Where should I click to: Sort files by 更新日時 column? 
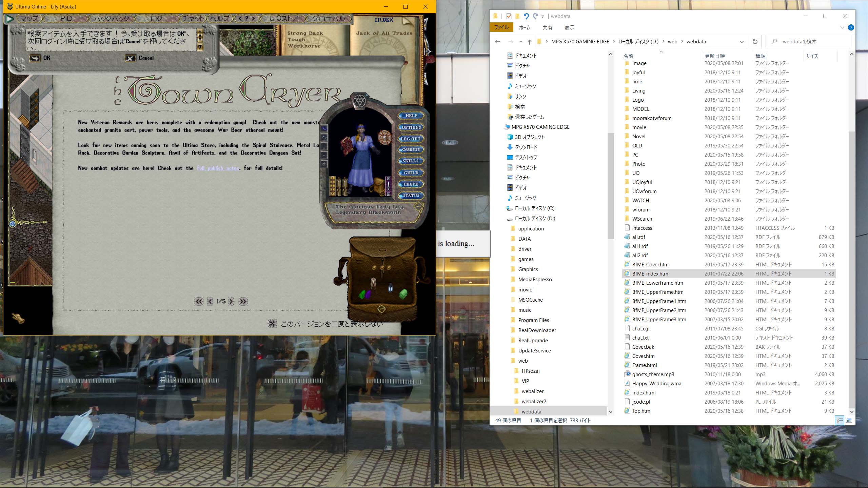[x=727, y=56]
